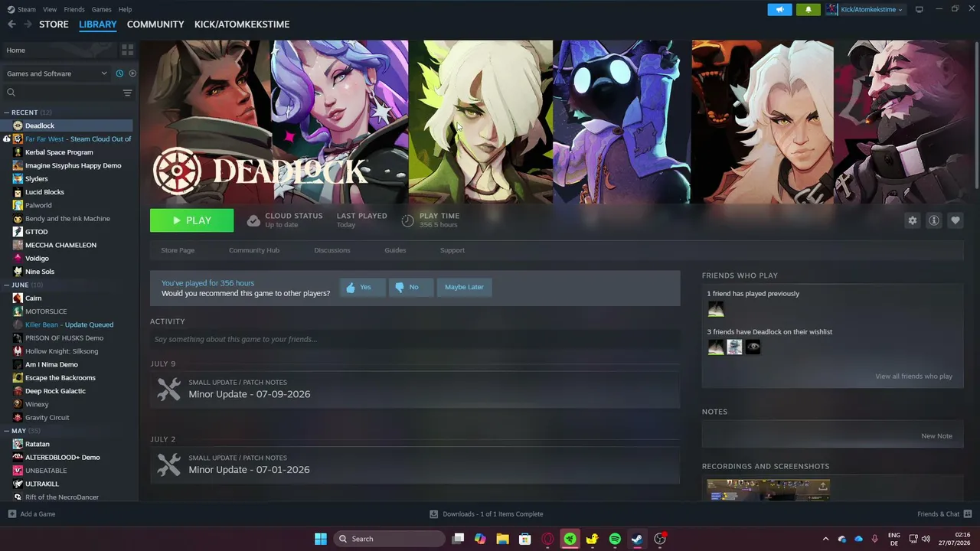
Task: Open Opera GX from the taskbar
Action: coord(547,539)
